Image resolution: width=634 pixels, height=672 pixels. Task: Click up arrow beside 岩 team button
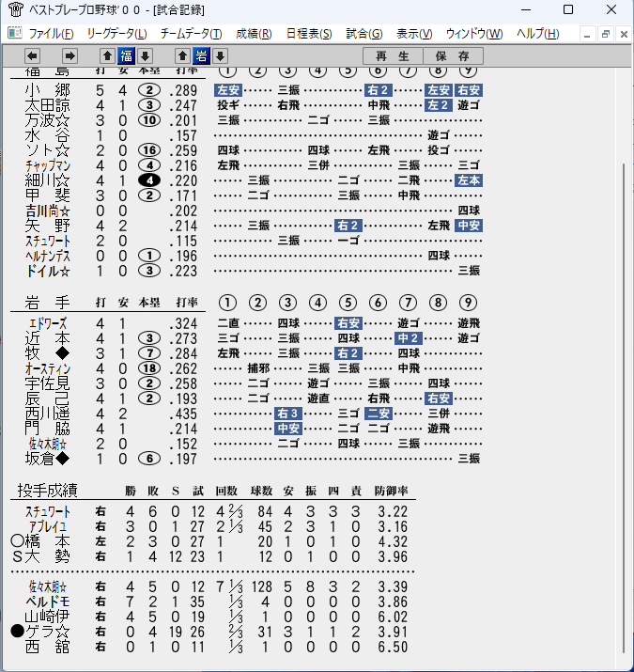pos(182,55)
